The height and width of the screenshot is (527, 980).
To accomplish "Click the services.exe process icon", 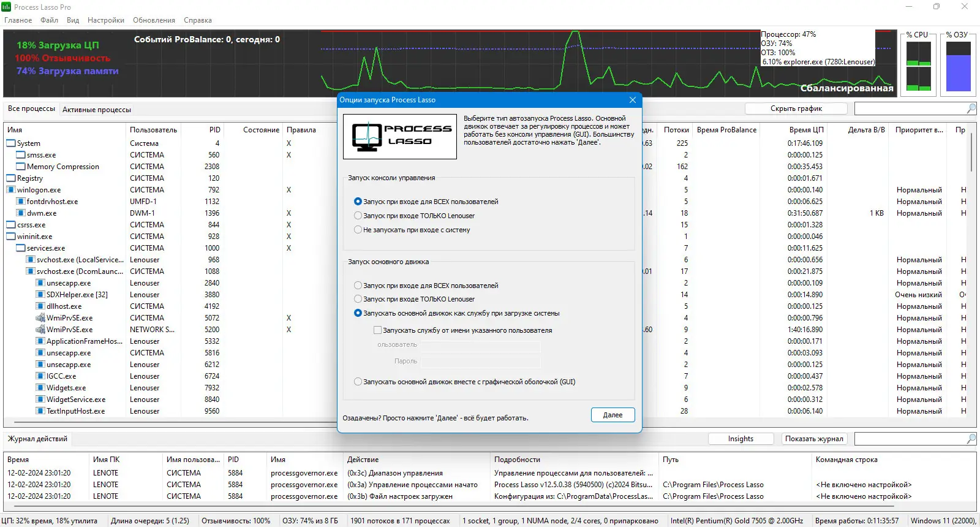I will [x=21, y=248].
